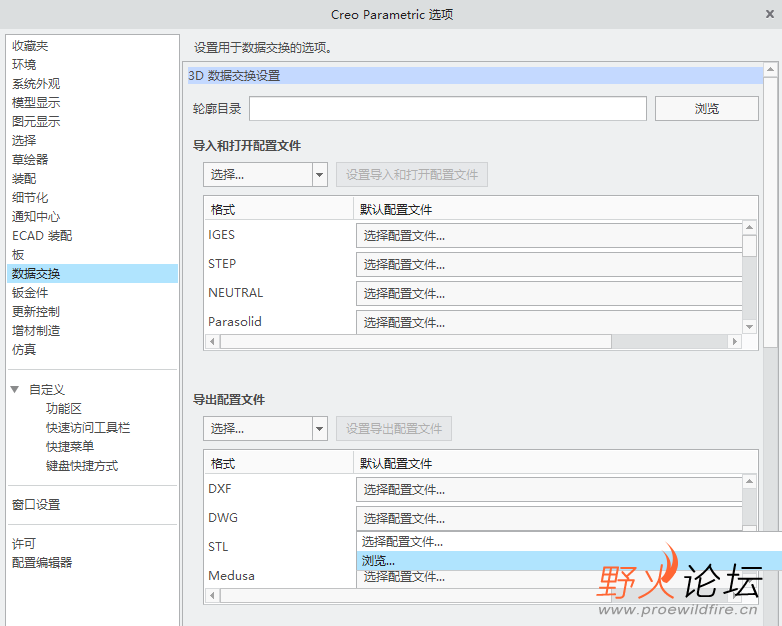Close the Creo Parametric 选项 dialog
The image size is (782, 626).
click(x=770, y=14)
